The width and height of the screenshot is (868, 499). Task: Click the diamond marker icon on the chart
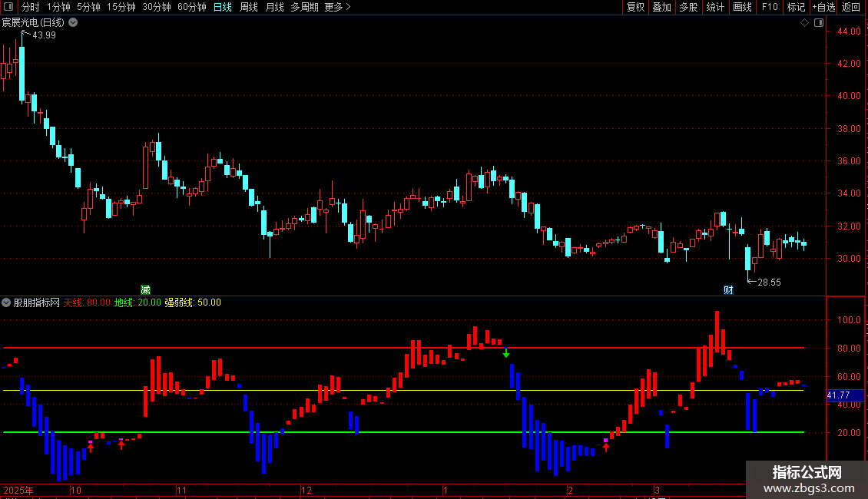(805, 23)
